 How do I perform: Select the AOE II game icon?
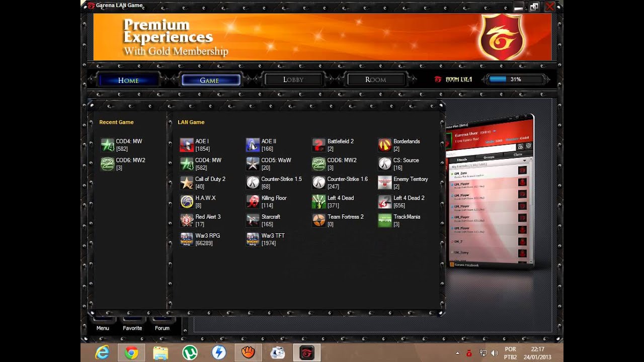253,145
